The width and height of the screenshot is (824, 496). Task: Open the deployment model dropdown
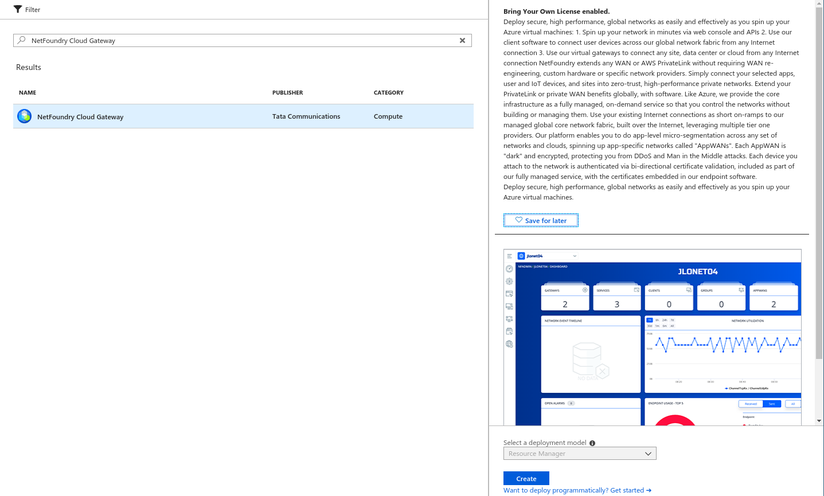coord(580,453)
